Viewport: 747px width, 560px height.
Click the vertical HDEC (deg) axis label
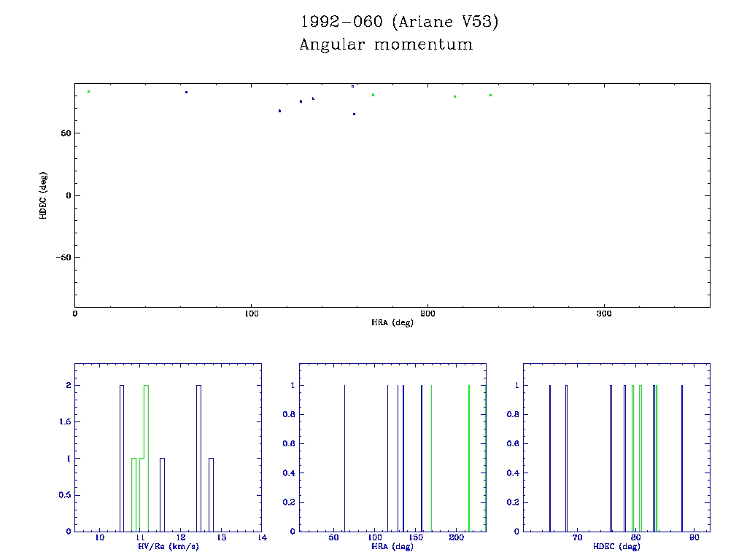(x=44, y=195)
